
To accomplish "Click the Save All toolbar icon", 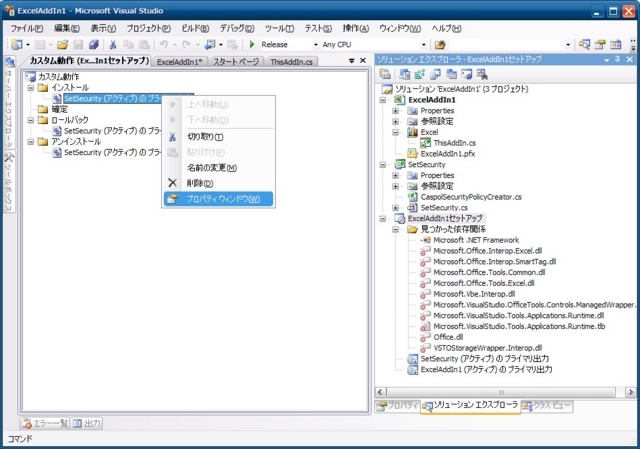I will [94, 44].
